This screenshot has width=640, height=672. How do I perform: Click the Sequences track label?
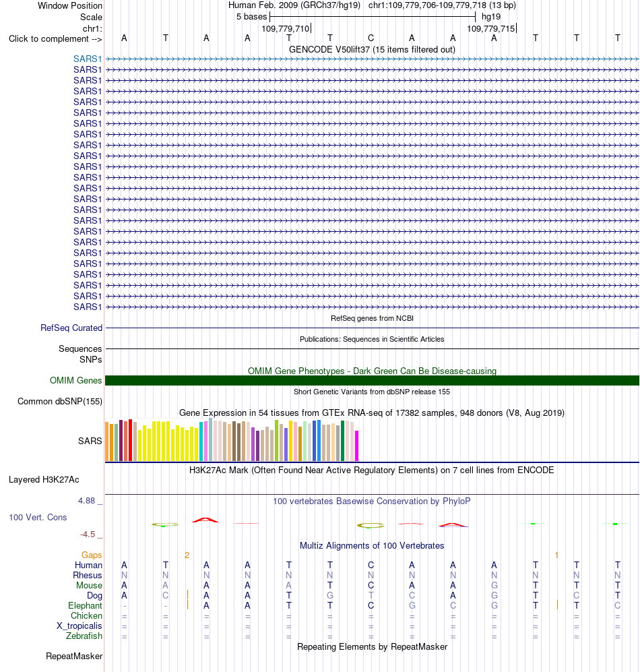coord(80,349)
